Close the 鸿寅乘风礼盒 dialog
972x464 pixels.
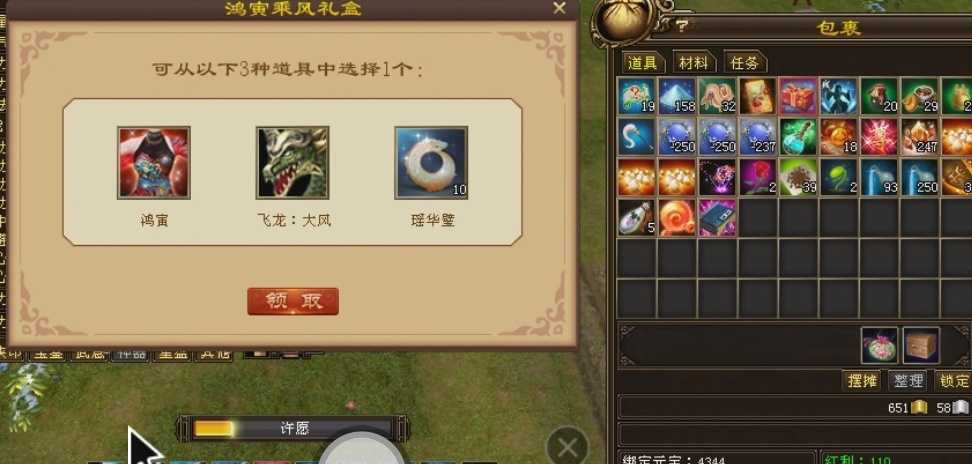559,8
